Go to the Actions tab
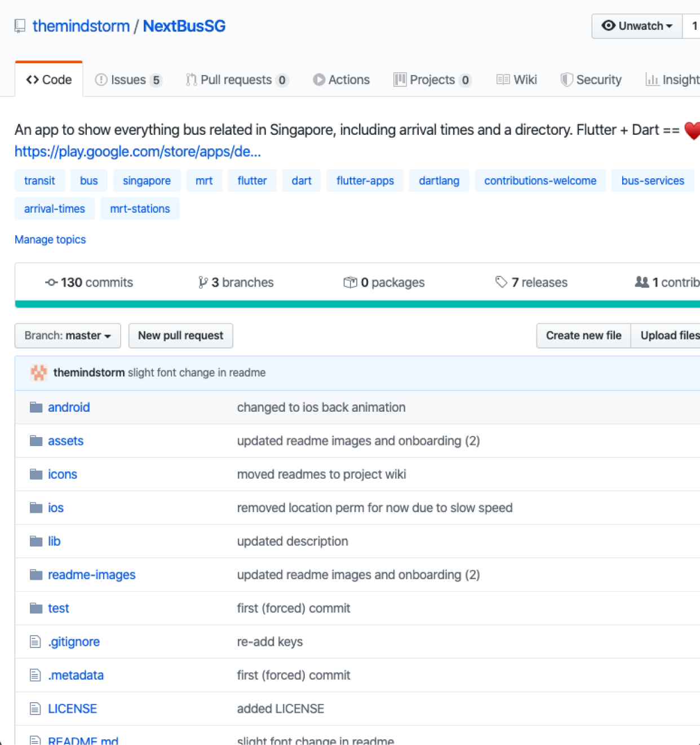The height and width of the screenshot is (745, 700). [342, 80]
